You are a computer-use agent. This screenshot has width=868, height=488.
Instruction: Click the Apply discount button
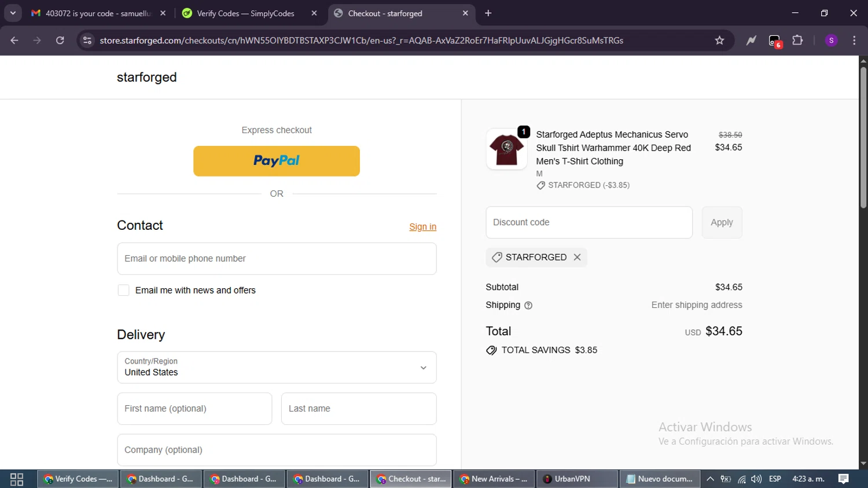(722, 222)
